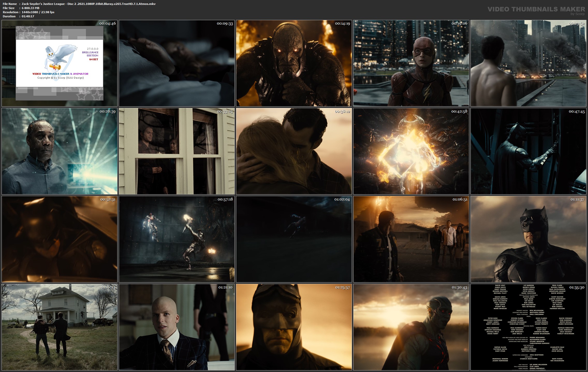The height and width of the screenshot is (372, 588).
Task: Open the shirtless man thumbnail at 00:23:52
Action: click(528, 63)
